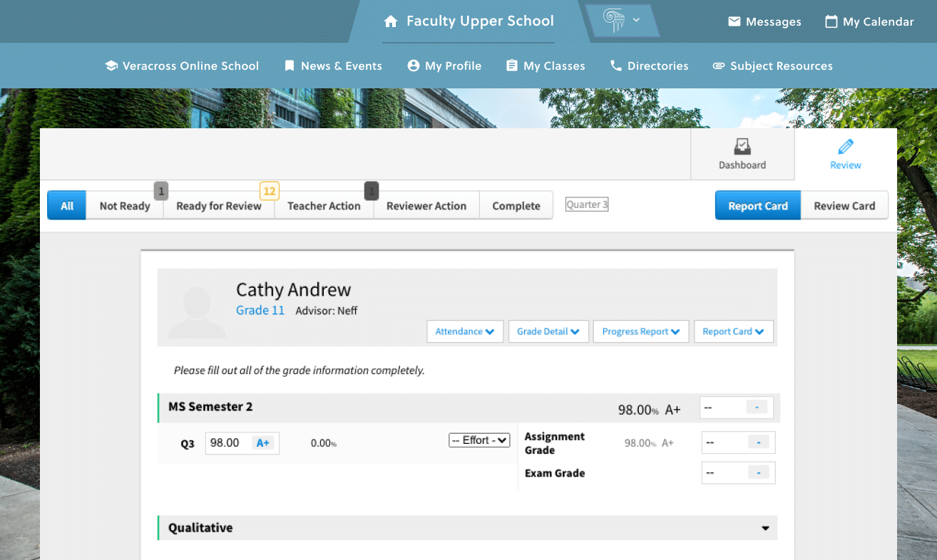Click the Subject Resources link icon
Screen dimensions: 937x560
click(x=719, y=66)
